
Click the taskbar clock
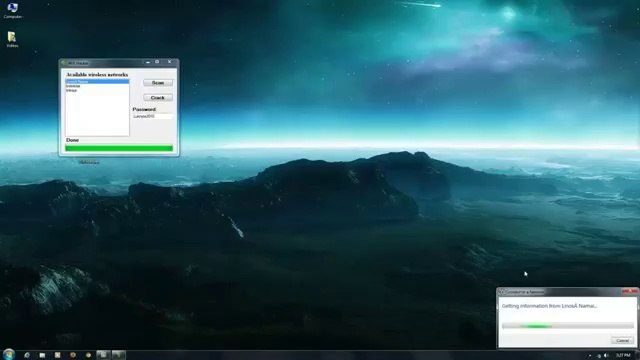[x=623, y=356]
